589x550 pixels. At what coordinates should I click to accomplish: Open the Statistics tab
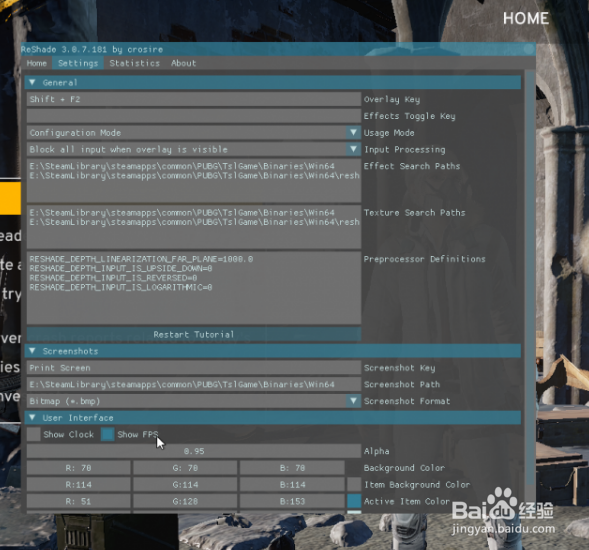click(x=134, y=63)
